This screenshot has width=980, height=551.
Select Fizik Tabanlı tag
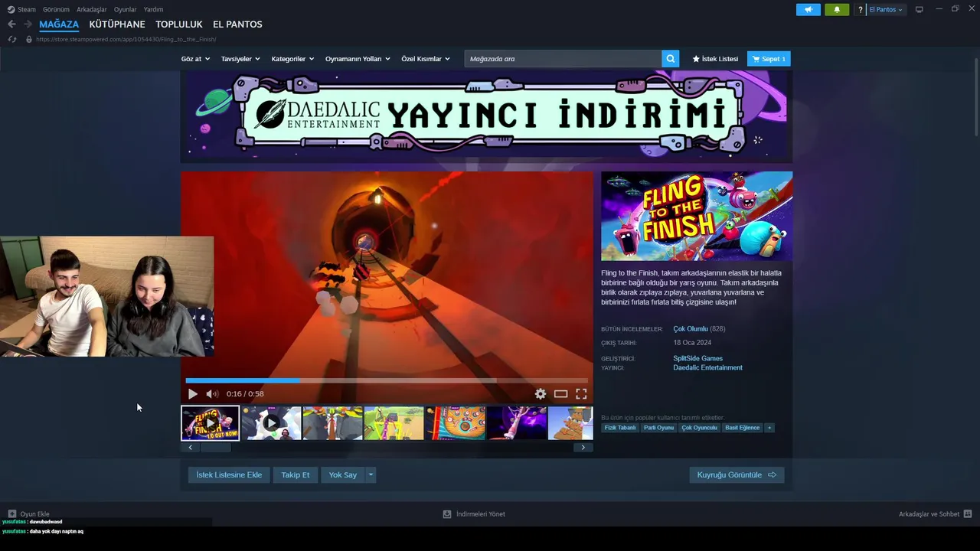pyautogui.click(x=620, y=428)
